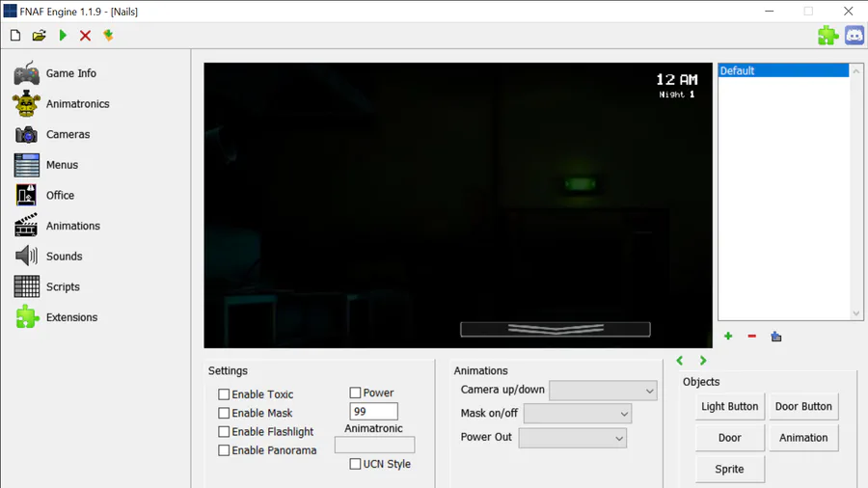Click the scroll up arrow of states list
Image resolution: width=868 pixels, height=488 pixels.
856,70
